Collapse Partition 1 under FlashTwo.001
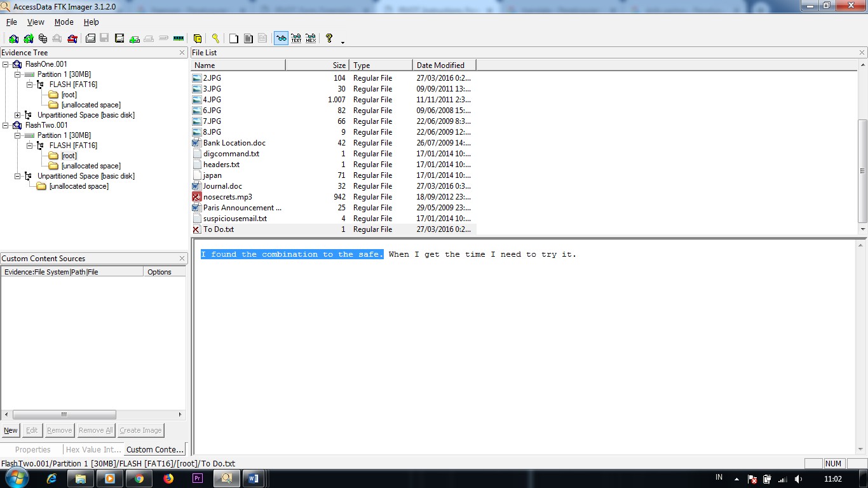Image resolution: width=868 pixels, height=488 pixels. (18, 135)
